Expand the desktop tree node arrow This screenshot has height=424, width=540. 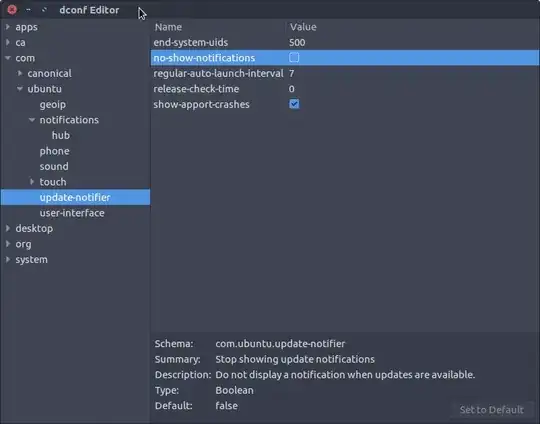(8, 228)
